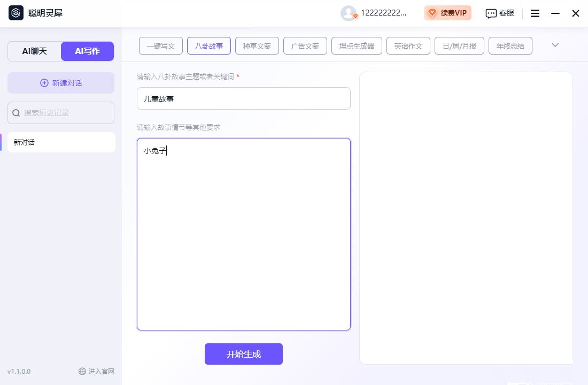This screenshot has height=385, width=588.
Task: Switch to the AI聊天 tab
Action: pos(33,51)
